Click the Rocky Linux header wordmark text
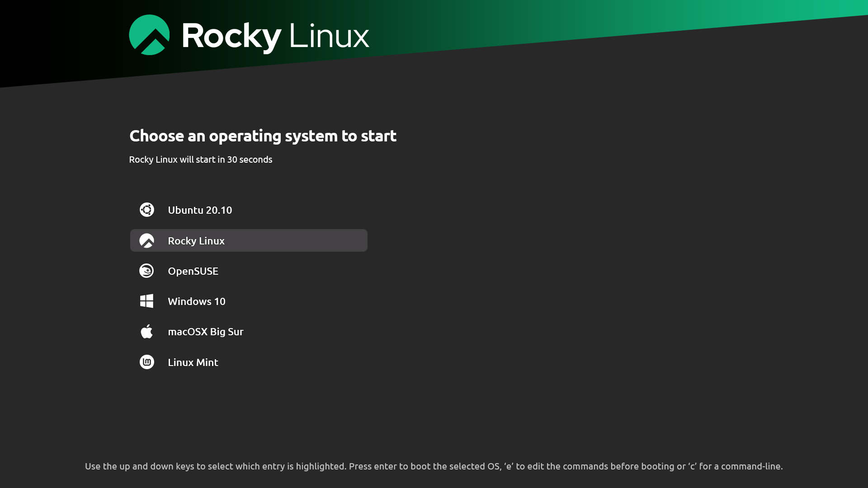 [275, 36]
